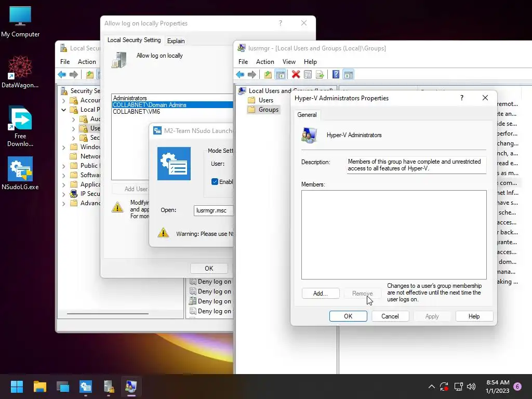Expand Software Restriction Policies node arrow
The height and width of the screenshot is (399, 532).
(x=63, y=176)
